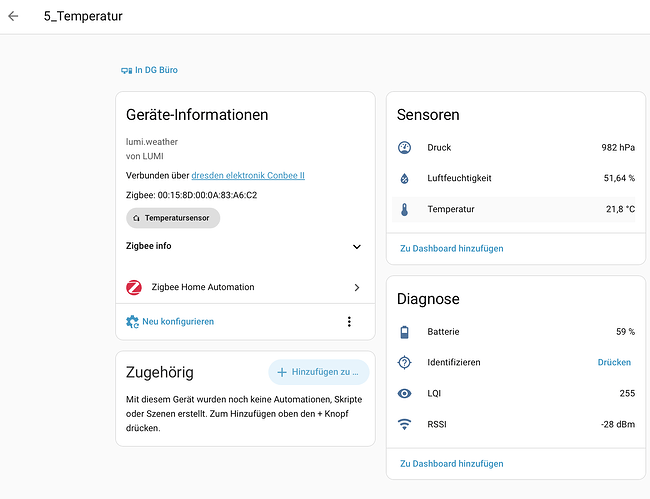This screenshot has width=650, height=499.
Task: Add Diagnose card to dashboard
Action: click(451, 464)
